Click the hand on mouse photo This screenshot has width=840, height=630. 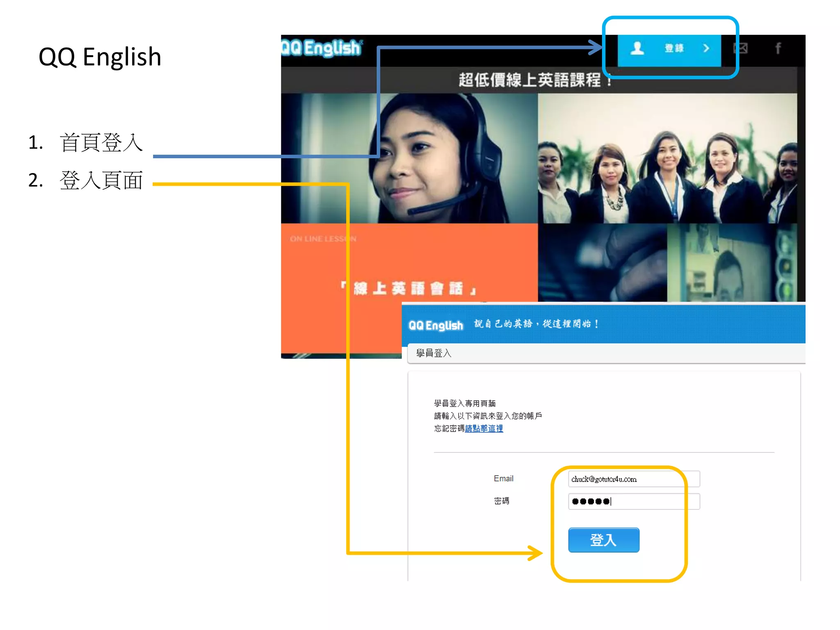pos(602,263)
